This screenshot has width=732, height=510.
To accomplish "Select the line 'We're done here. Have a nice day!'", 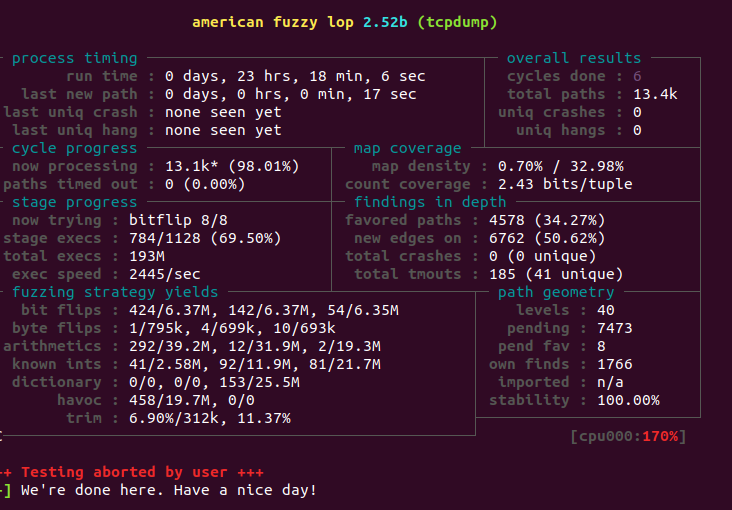I will click(x=169, y=490).
